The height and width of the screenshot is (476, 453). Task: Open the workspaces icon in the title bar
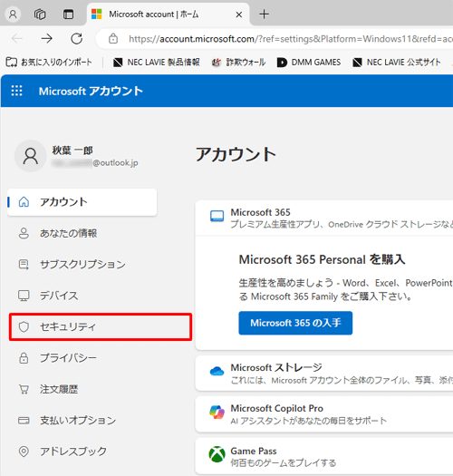click(x=40, y=14)
